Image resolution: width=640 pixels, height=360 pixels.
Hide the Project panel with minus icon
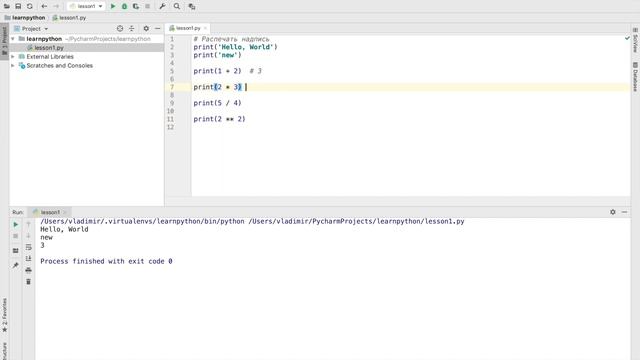158,29
